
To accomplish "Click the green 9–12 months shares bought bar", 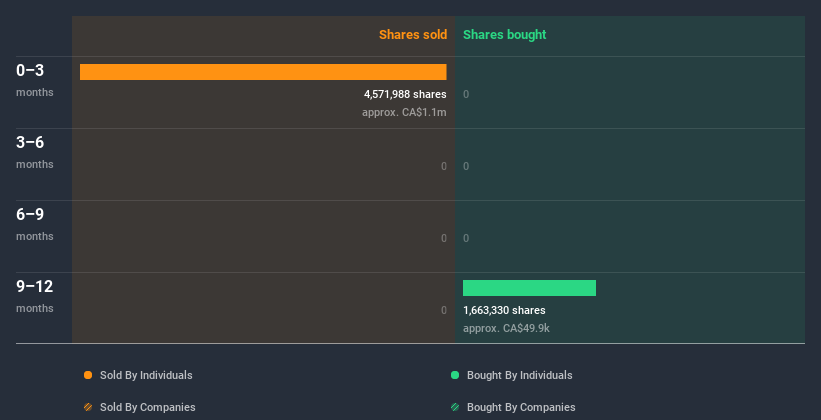I will pyautogui.click(x=529, y=288).
